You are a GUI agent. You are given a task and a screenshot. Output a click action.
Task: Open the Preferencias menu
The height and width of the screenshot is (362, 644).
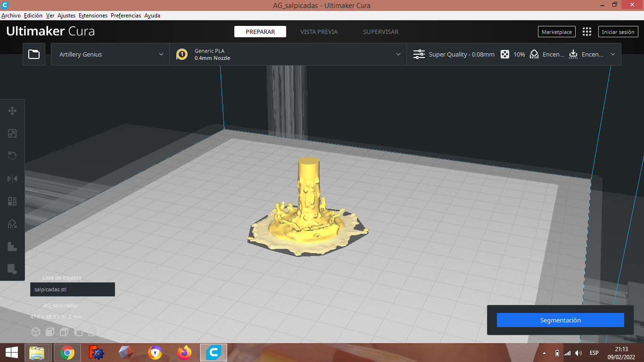[126, 16]
